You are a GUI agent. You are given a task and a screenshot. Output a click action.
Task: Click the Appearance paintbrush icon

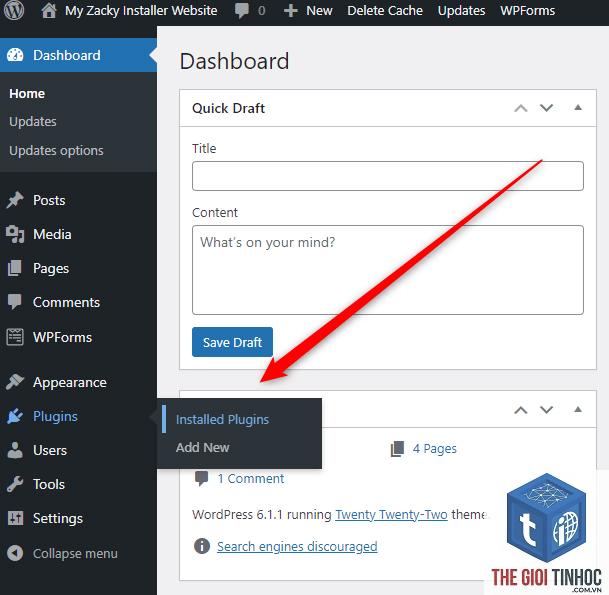(x=15, y=382)
